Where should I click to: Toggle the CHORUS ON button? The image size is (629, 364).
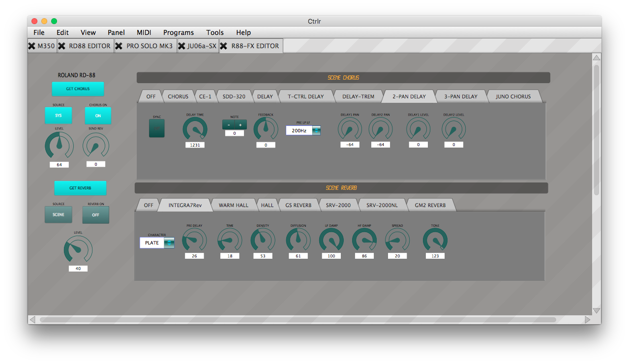(x=98, y=116)
